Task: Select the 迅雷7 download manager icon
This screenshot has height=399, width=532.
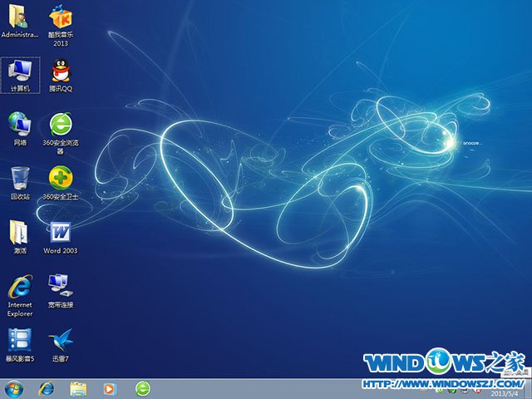Action: pos(61,345)
